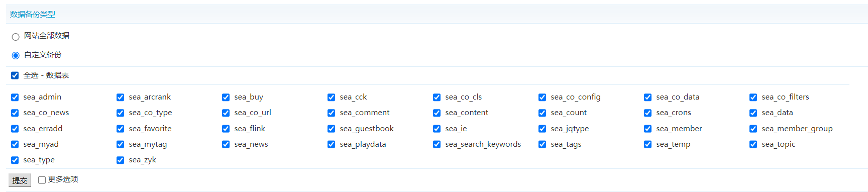Click the 提交 submit button
The image size is (868, 192).
pyautogui.click(x=20, y=180)
